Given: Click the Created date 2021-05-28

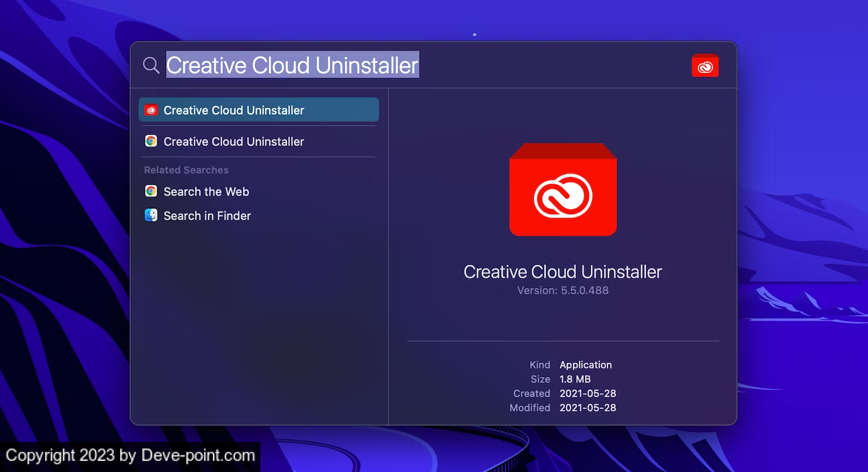Looking at the screenshot, I should (x=588, y=393).
